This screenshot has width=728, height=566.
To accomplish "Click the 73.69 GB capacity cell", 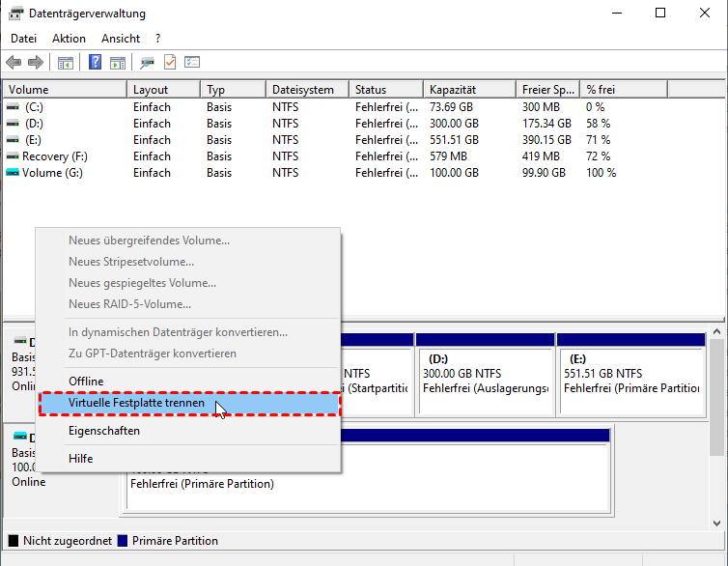I will coord(451,107).
